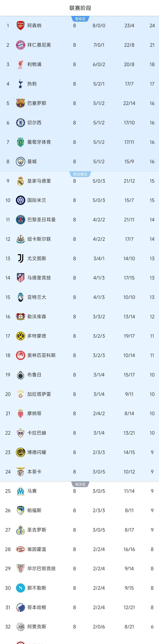Image resolution: width=159 pixels, height=644 pixels.
Task: Tap the Juventus logo icon
Action: coord(20,258)
